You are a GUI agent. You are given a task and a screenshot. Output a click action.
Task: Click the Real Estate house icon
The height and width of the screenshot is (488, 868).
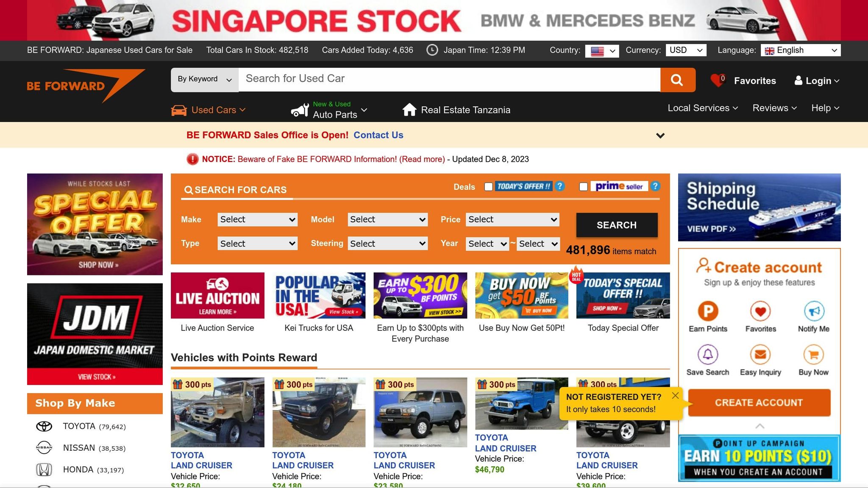(409, 109)
